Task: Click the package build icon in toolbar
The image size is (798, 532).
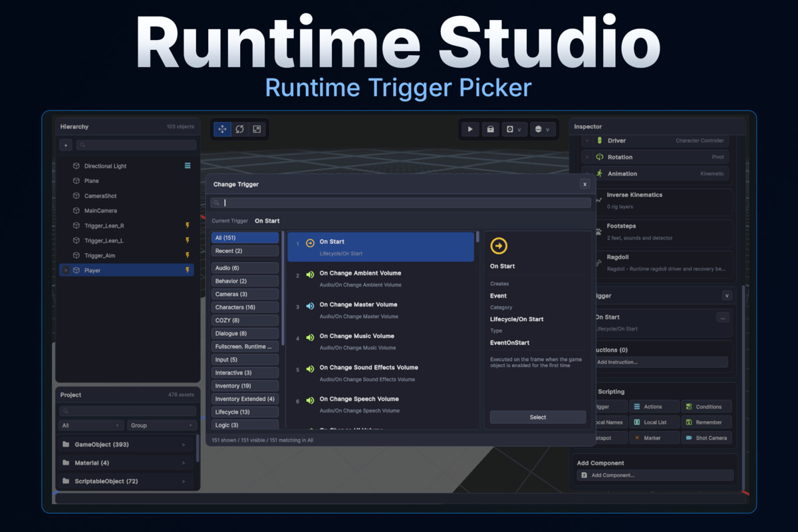Action: click(x=491, y=129)
